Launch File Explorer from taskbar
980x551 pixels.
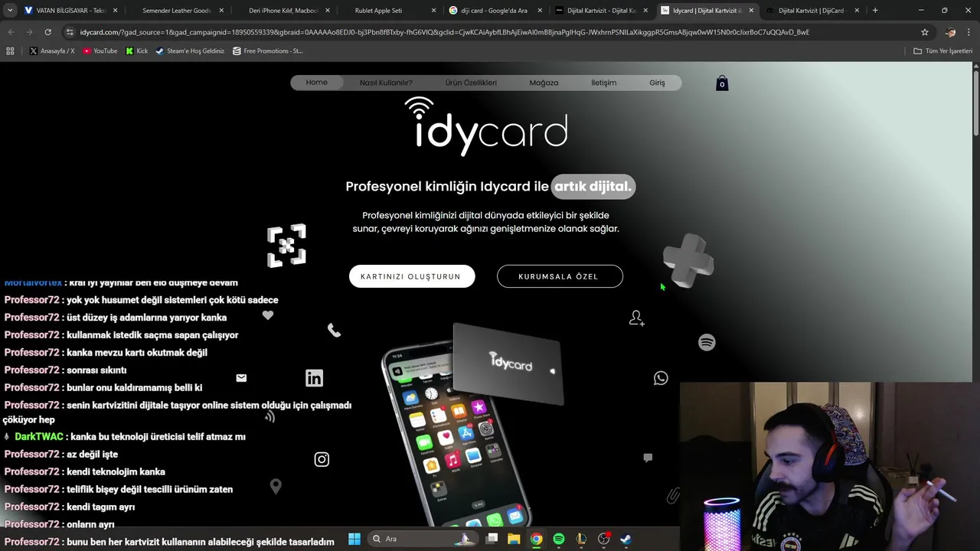[514, 539]
